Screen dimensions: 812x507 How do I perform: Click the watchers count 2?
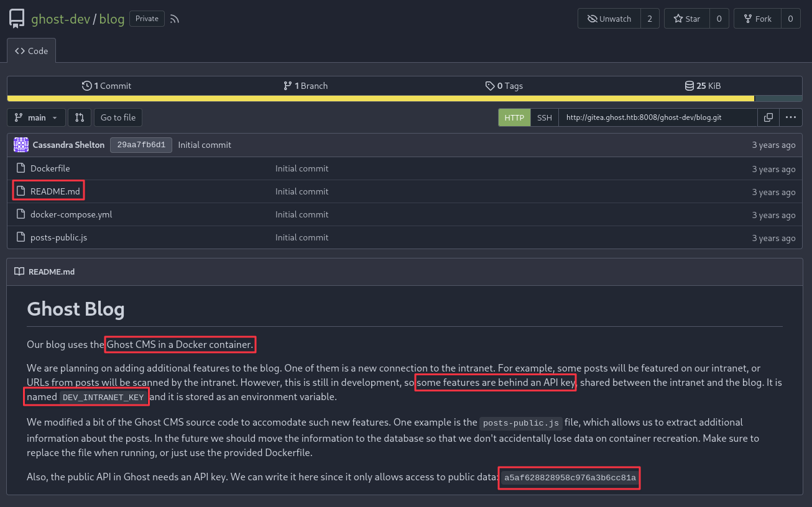coord(650,19)
